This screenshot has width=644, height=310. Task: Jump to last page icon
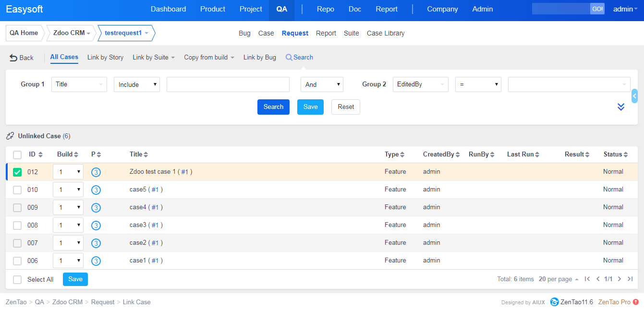click(x=630, y=279)
